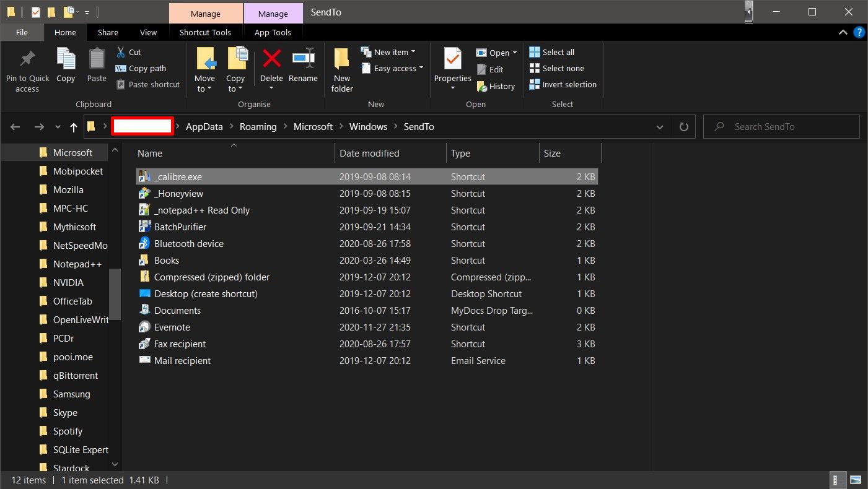Create a New folder from ribbon

341,60
